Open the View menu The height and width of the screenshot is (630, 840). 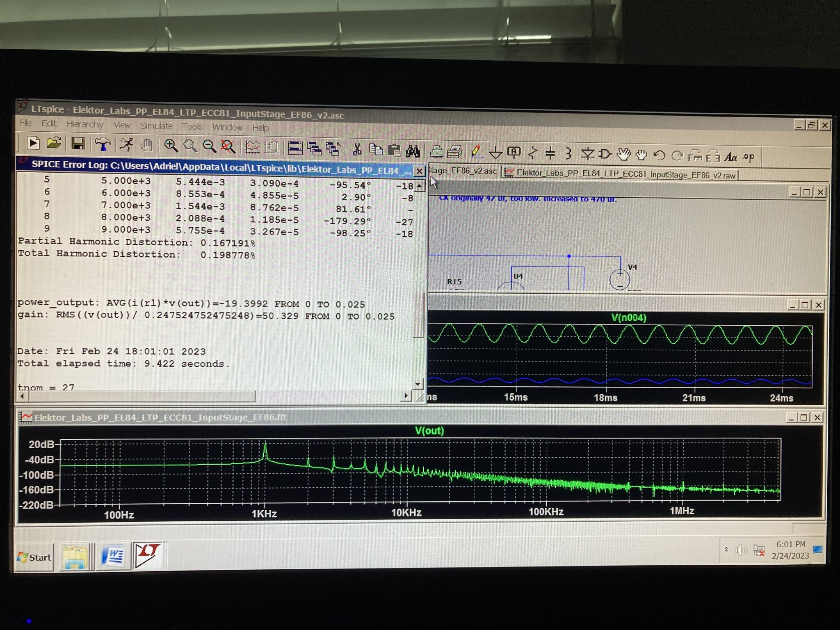[122, 125]
